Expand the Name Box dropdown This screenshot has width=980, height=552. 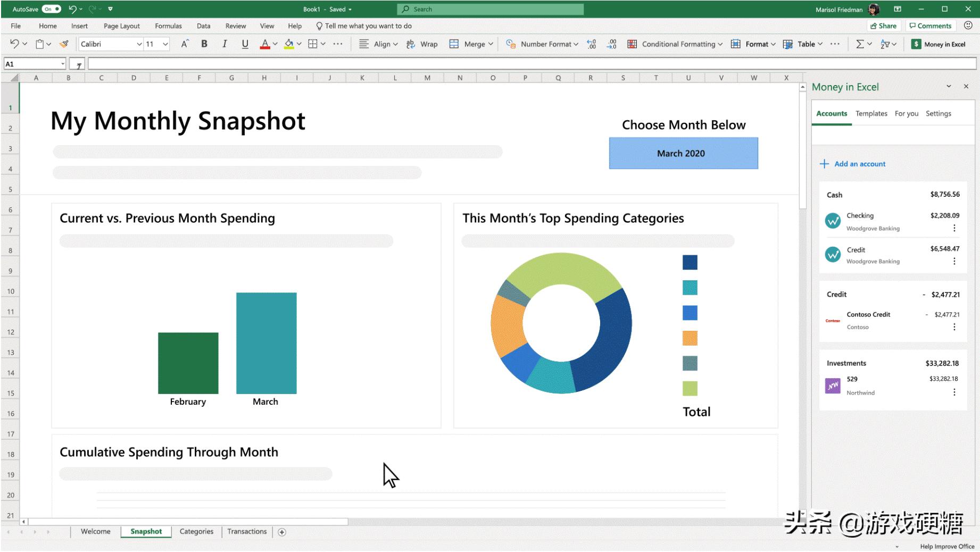[x=63, y=63]
